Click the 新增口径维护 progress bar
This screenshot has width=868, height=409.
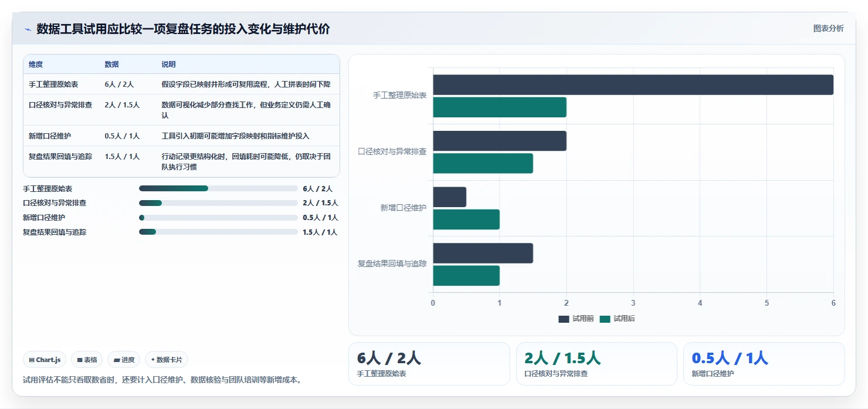[218, 218]
